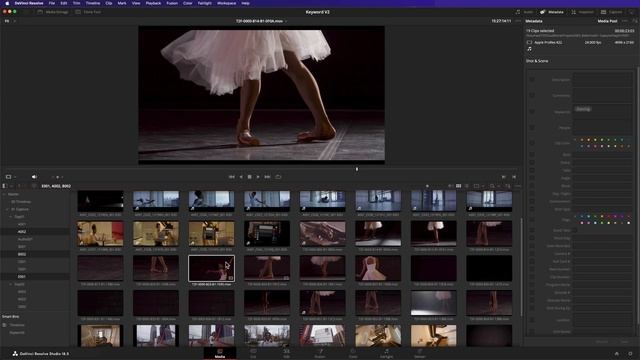Show the Audio panel

tap(524, 12)
